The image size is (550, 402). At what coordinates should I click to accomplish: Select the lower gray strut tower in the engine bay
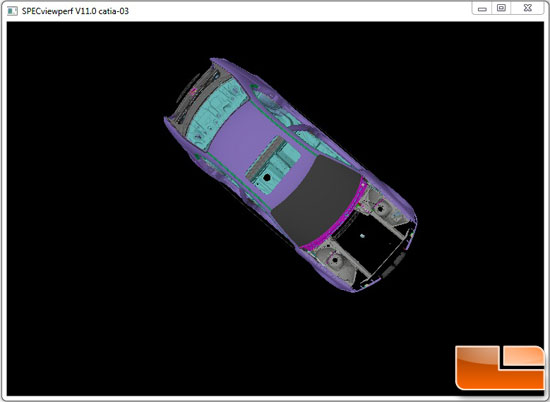coord(334,260)
